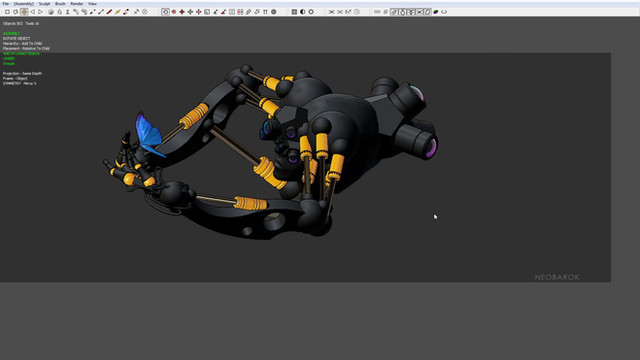Click the green Groups overlay label
The image size is (640, 360).
click(9, 63)
